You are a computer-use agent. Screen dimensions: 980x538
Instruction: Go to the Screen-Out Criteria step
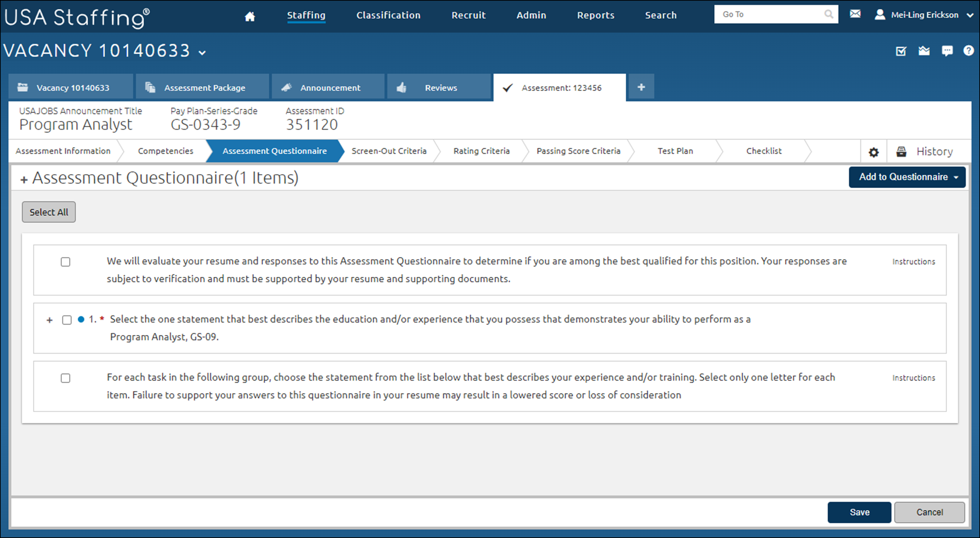point(389,151)
